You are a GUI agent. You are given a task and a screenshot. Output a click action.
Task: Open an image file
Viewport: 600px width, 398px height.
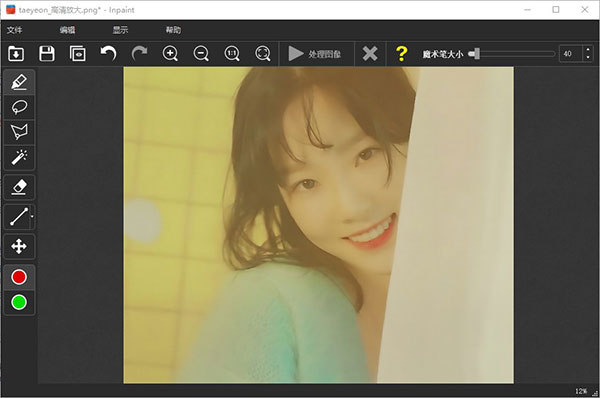click(16, 54)
